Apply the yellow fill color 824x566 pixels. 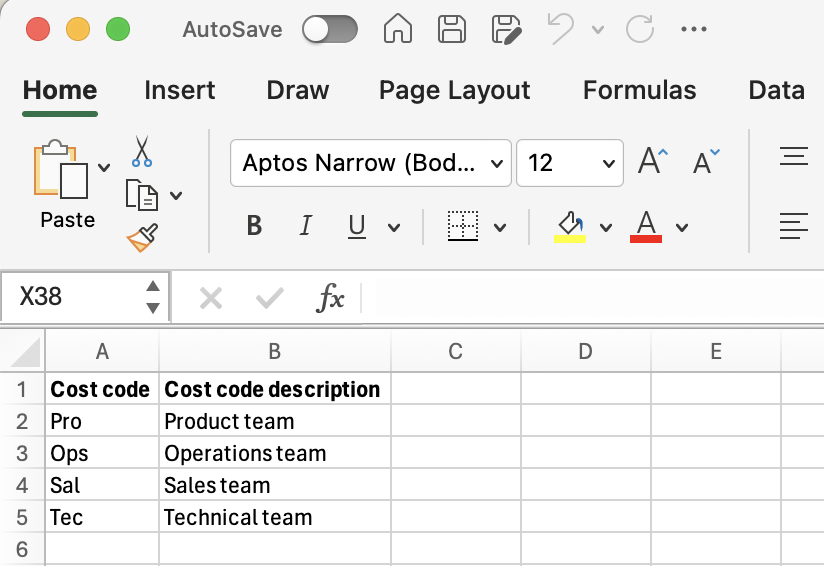click(x=569, y=227)
